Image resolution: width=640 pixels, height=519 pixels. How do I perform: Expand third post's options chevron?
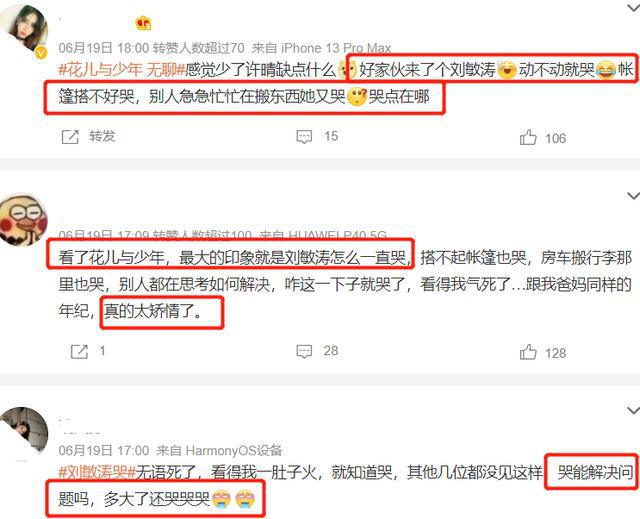point(633,410)
